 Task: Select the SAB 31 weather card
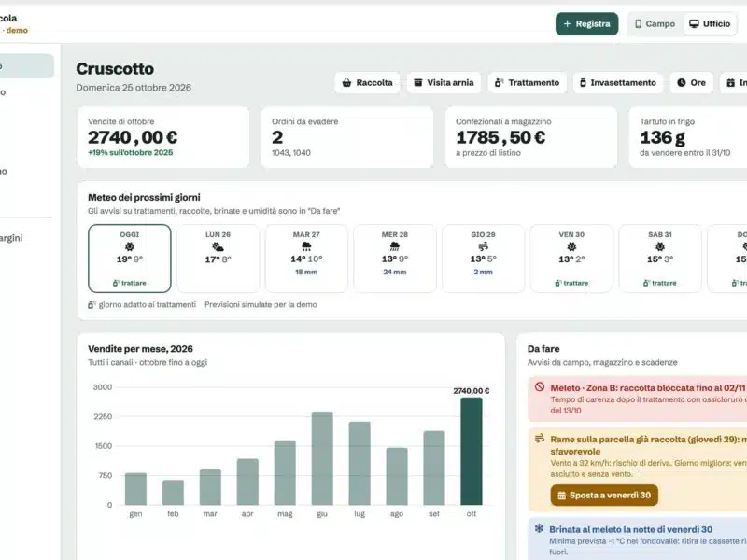pyautogui.click(x=660, y=259)
